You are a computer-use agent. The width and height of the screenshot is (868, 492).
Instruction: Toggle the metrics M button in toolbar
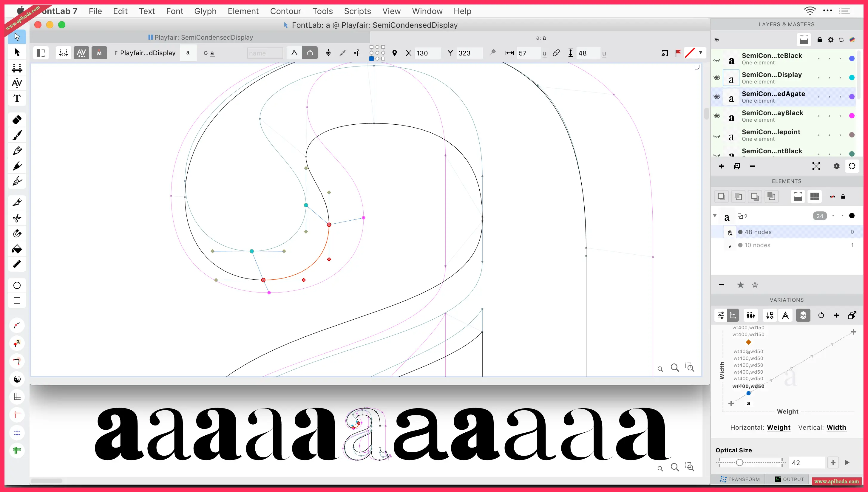click(x=99, y=53)
